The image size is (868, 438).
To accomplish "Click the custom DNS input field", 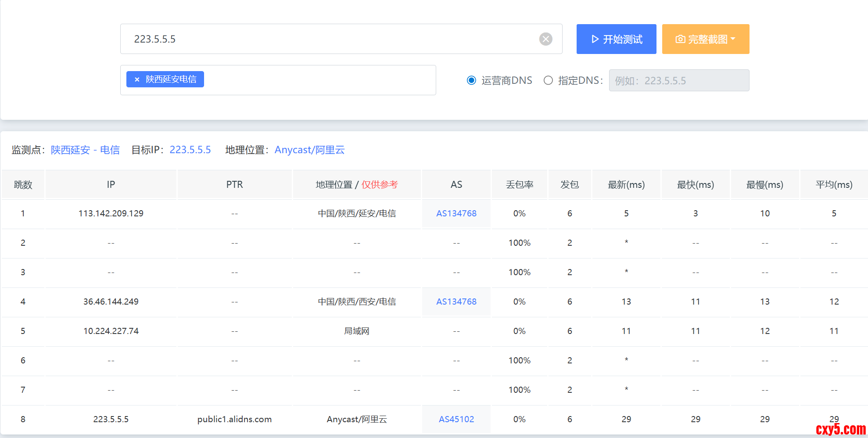I will click(678, 80).
